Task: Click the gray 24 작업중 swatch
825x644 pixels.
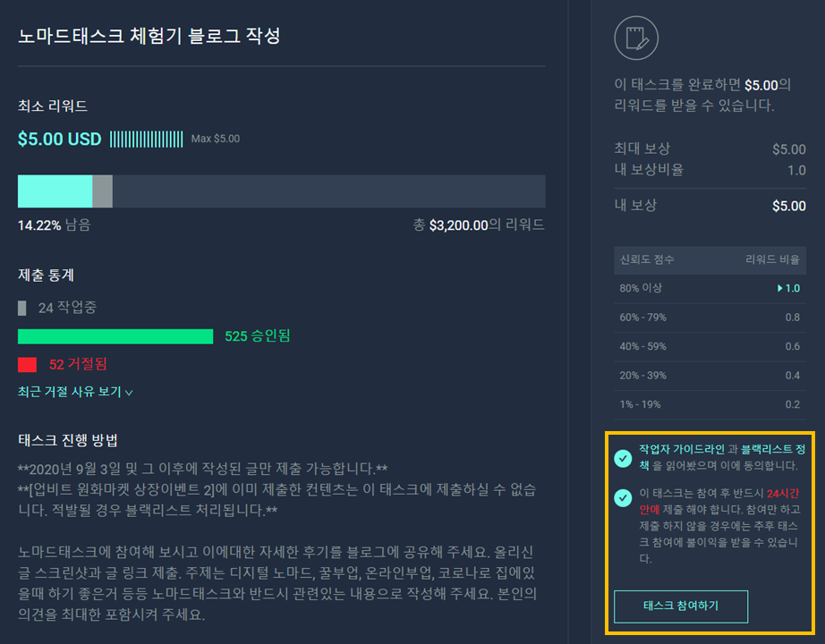Action: pos(22,308)
